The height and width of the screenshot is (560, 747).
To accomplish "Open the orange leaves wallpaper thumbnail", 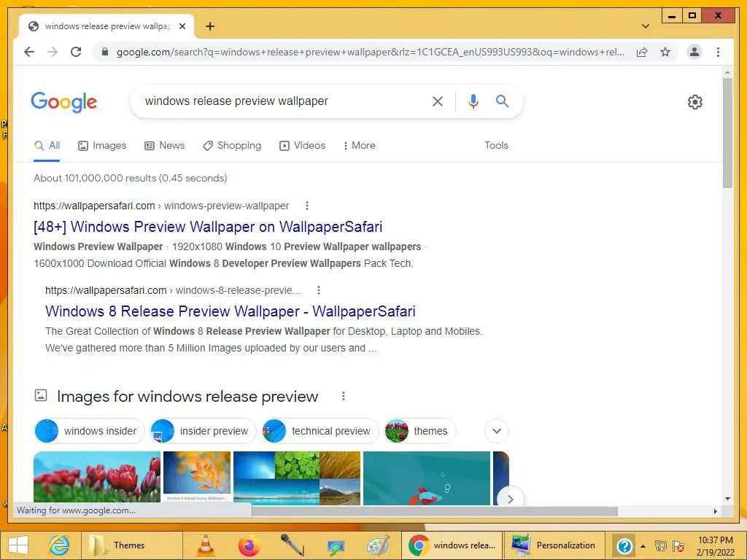I will click(197, 476).
